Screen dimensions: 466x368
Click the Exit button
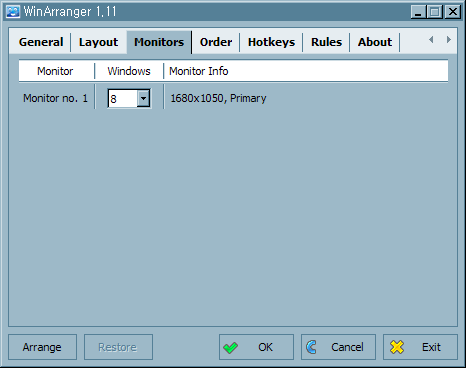pyautogui.click(x=420, y=347)
